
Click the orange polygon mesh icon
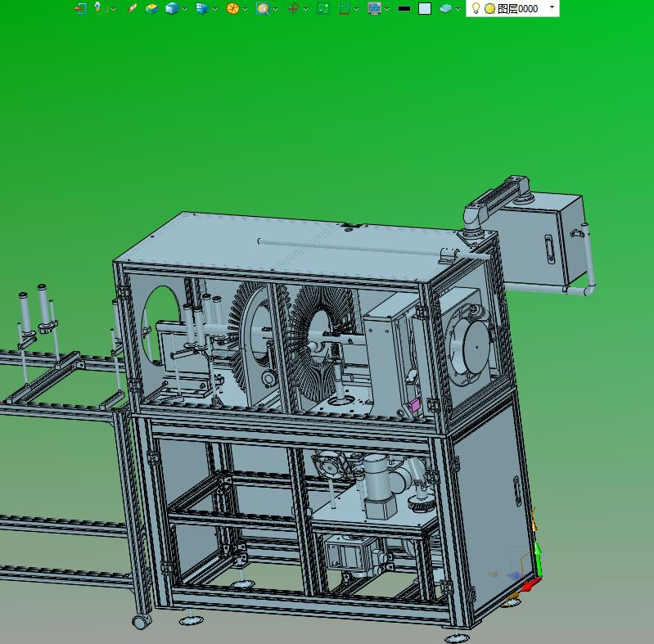[232, 8]
